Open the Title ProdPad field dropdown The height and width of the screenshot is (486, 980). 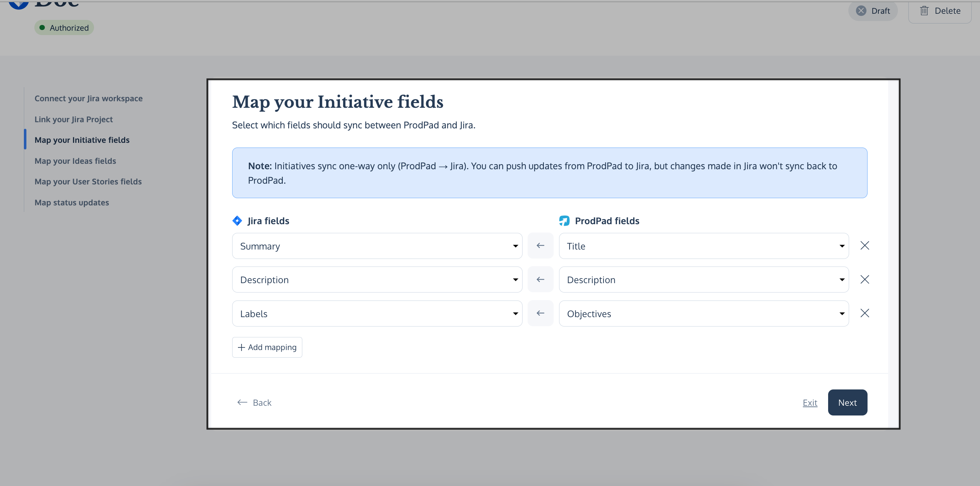click(x=703, y=246)
